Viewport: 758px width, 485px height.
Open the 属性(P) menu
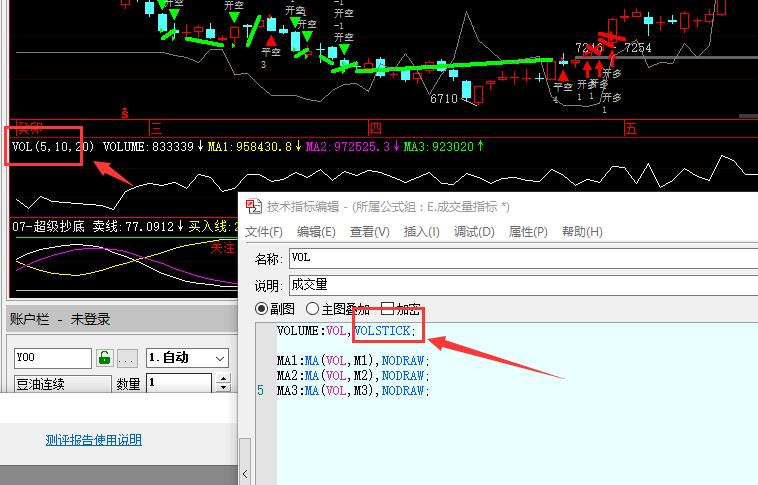point(528,232)
